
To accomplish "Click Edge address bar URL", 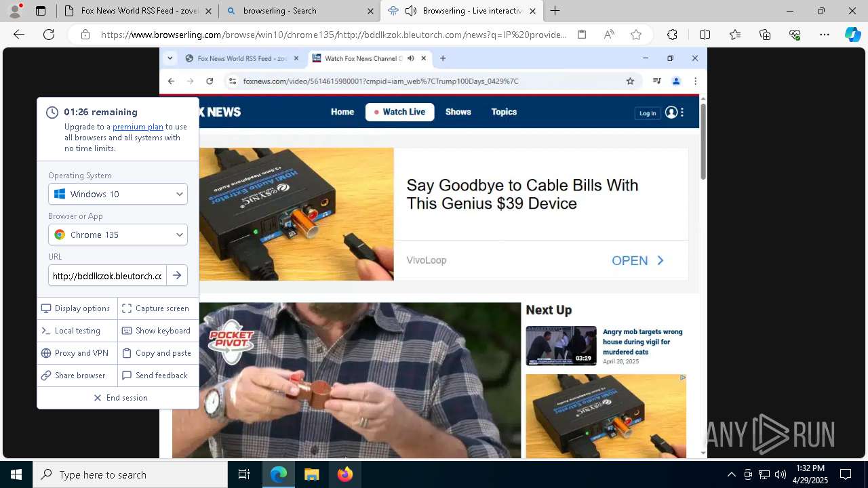I will [x=334, y=35].
